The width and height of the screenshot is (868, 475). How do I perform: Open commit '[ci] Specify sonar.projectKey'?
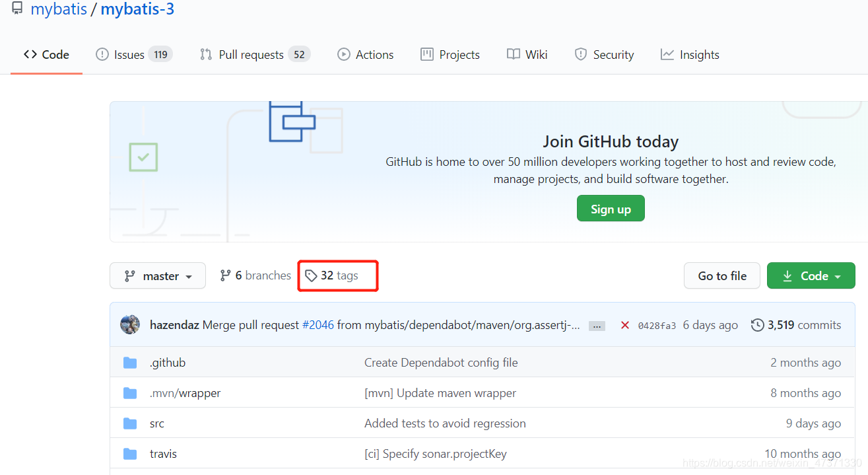[436, 454]
